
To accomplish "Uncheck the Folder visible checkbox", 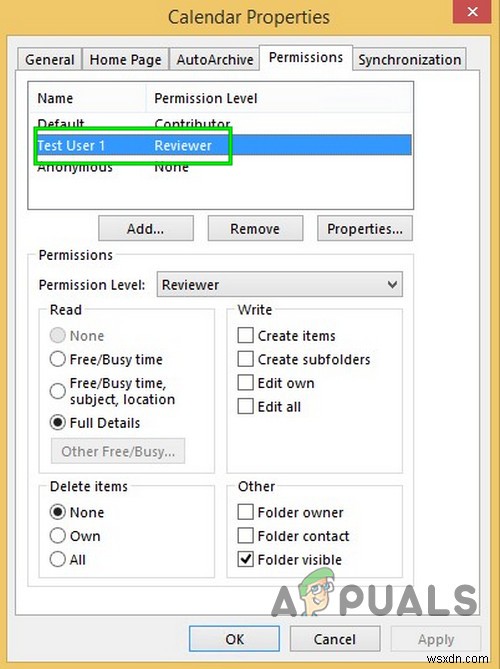I will [x=245, y=559].
